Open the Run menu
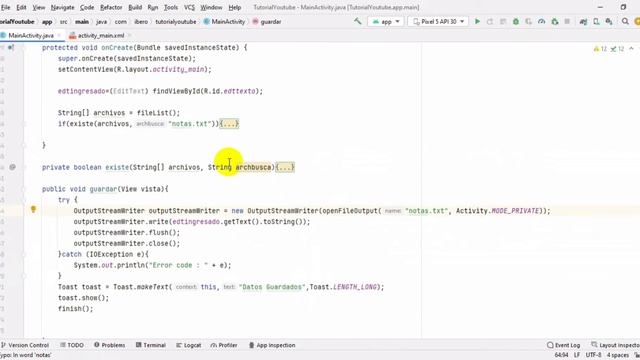Image resolution: width=640 pixels, height=360 pixels. tap(153, 7)
